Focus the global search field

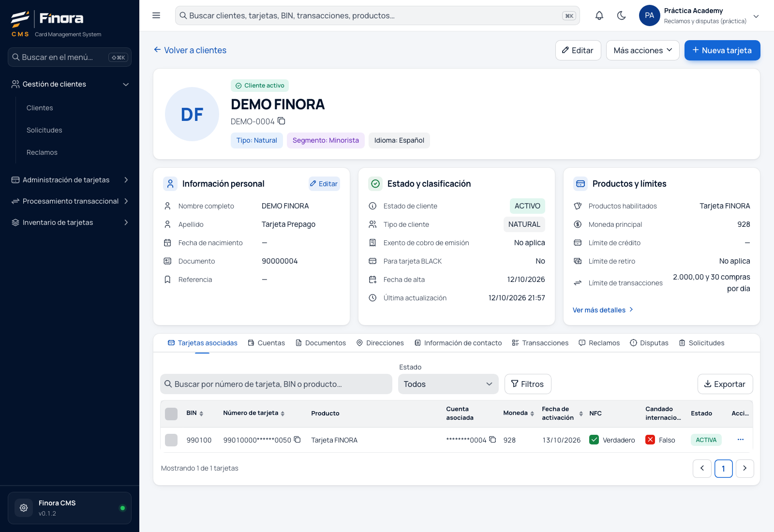tap(377, 15)
